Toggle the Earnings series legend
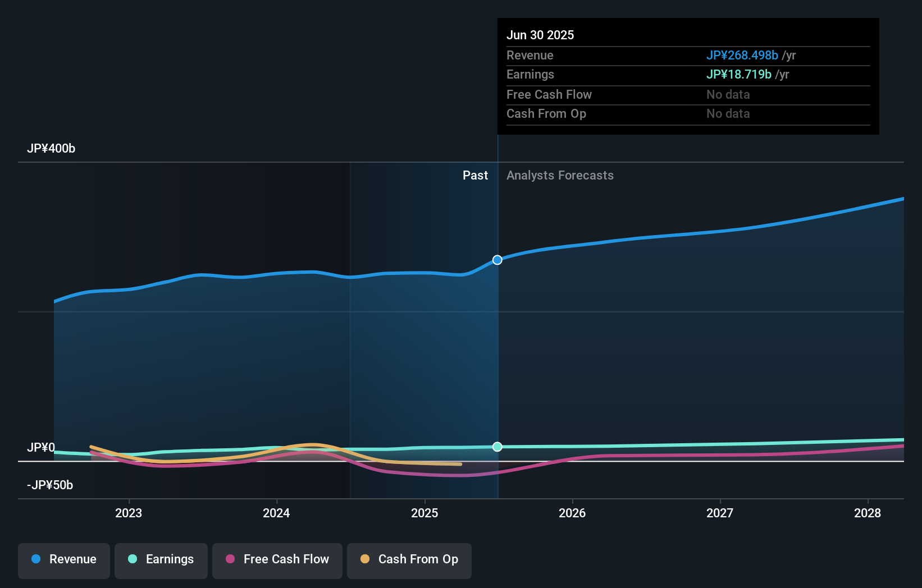The width and height of the screenshot is (922, 588). 161,559
